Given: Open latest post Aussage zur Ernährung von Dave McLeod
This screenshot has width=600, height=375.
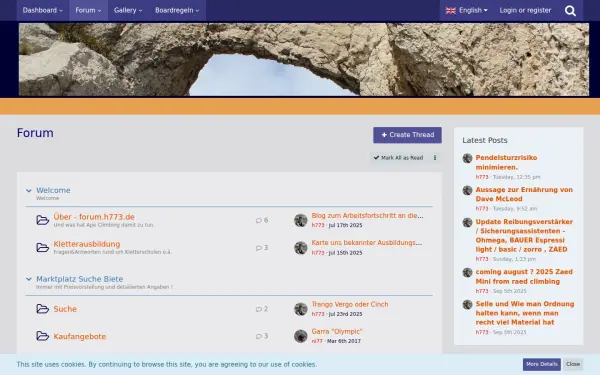Looking at the screenshot, I should 524,194.
